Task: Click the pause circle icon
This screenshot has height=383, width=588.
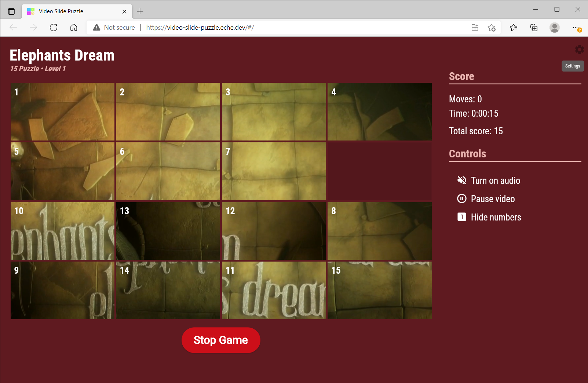Action: (x=461, y=198)
